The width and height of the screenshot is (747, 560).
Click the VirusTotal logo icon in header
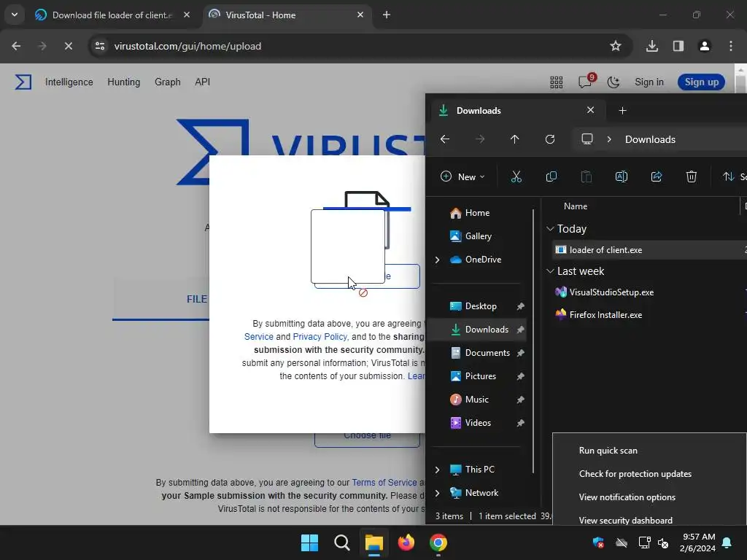[x=23, y=82]
